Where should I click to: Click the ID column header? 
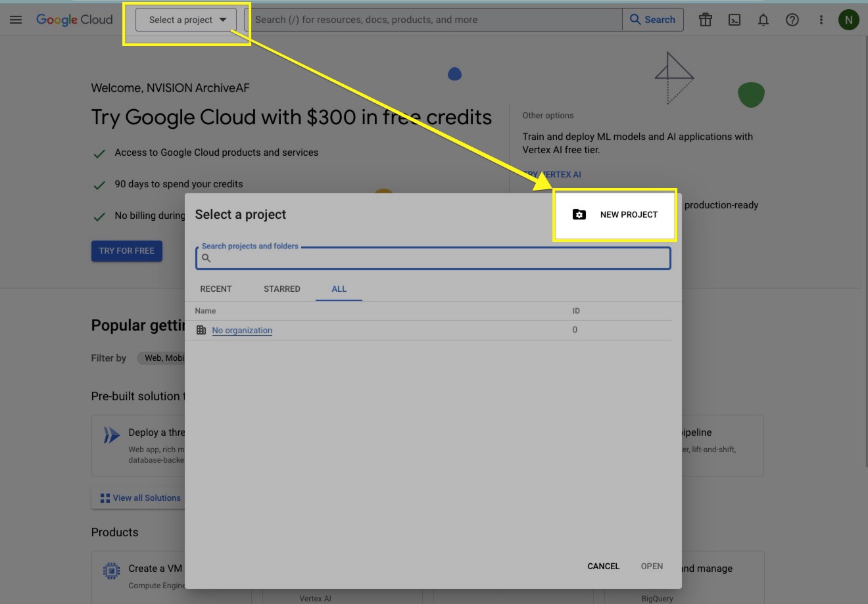[x=576, y=311]
